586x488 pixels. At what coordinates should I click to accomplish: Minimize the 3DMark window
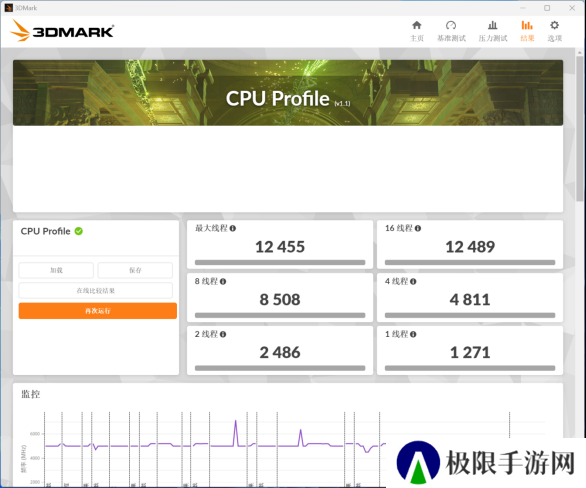click(522, 8)
